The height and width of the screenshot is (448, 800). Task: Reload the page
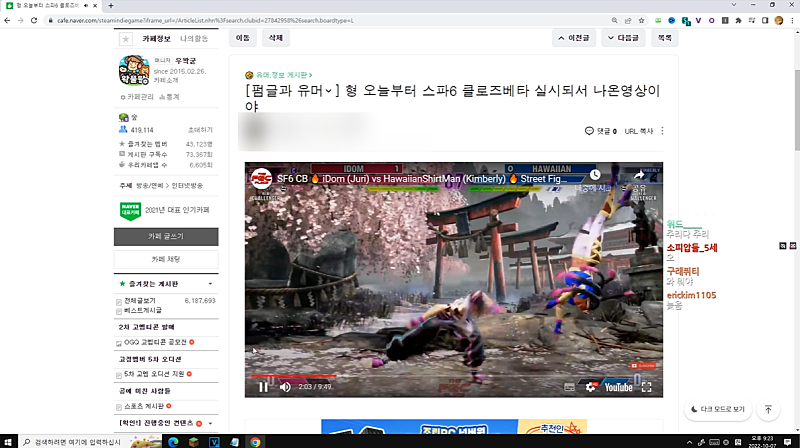(34, 20)
